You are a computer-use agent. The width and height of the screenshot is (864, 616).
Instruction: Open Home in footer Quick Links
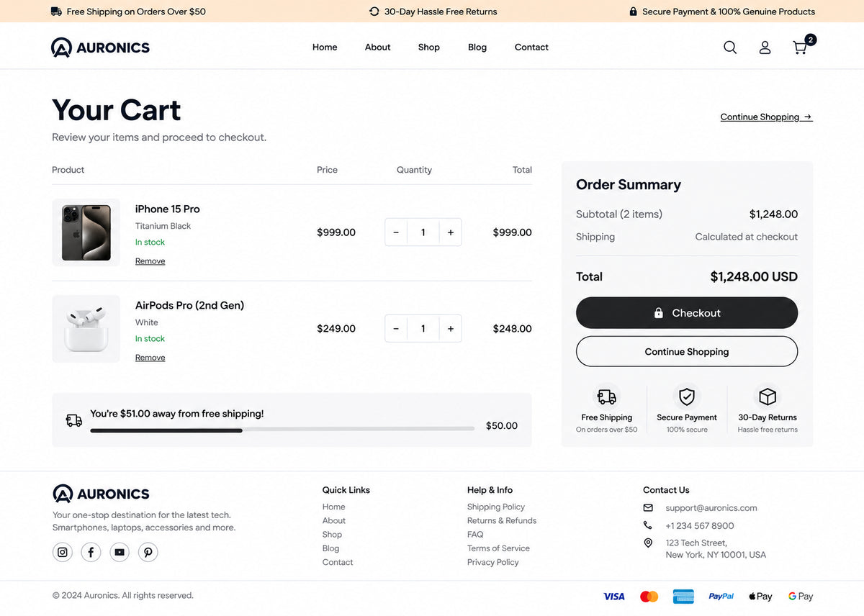(334, 507)
